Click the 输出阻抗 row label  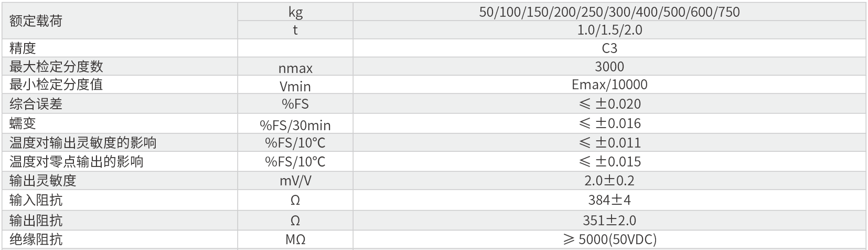[x=36, y=220]
